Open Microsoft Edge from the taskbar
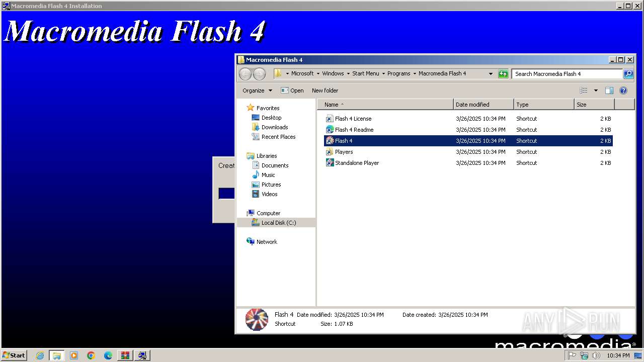 pyautogui.click(x=108, y=355)
